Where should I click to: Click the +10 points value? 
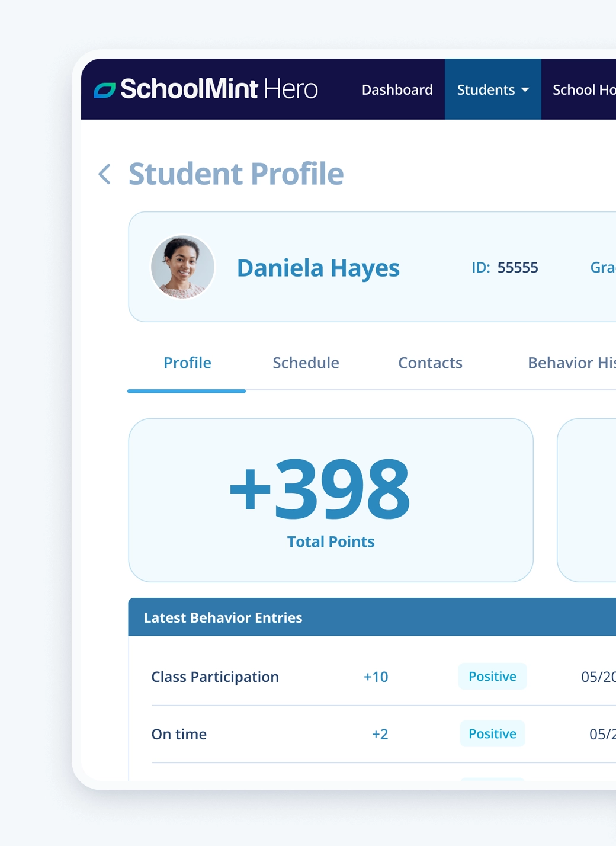pos(376,677)
